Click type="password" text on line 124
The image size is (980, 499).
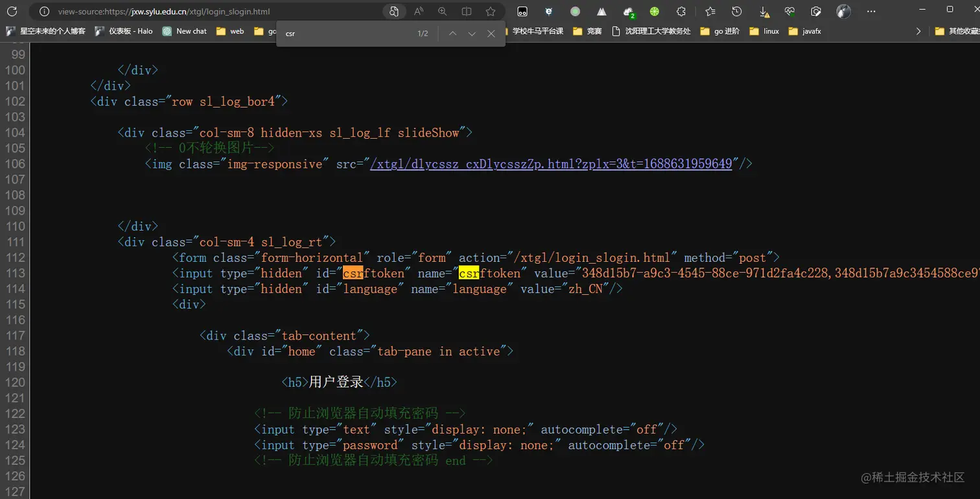[353, 445]
